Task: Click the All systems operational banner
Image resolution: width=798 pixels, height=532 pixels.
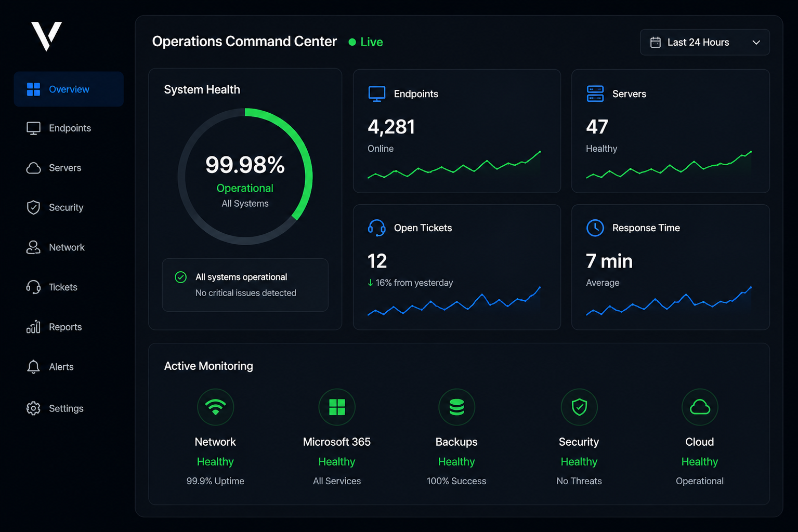Action: coord(245,285)
